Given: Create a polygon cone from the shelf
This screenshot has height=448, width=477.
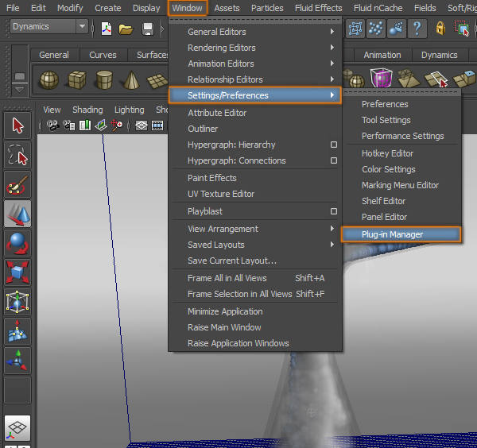Looking at the screenshot, I should (130, 80).
